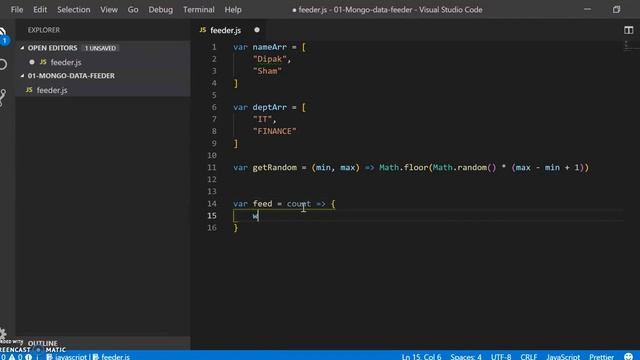Change indentation via Spaces: 4
The width and height of the screenshot is (640, 360).
point(466,356)
